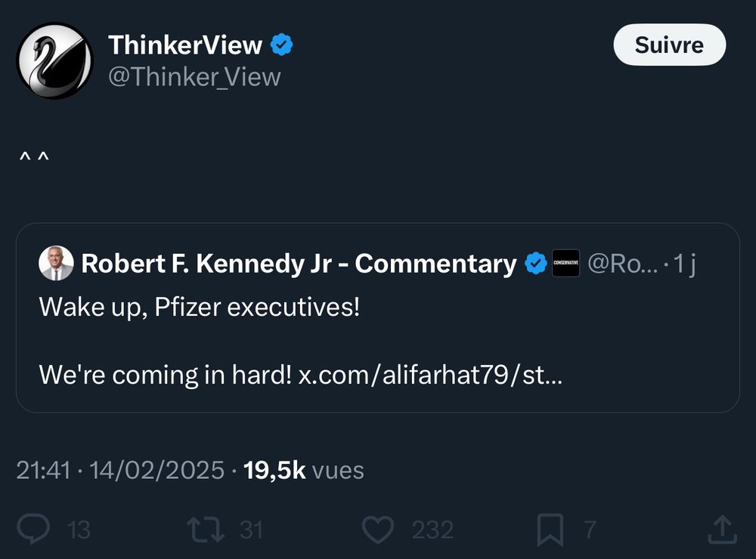The image size is (756, 559).
Task: Click the Conservative affiliation badge icon
Action: [x=566, y=264]
